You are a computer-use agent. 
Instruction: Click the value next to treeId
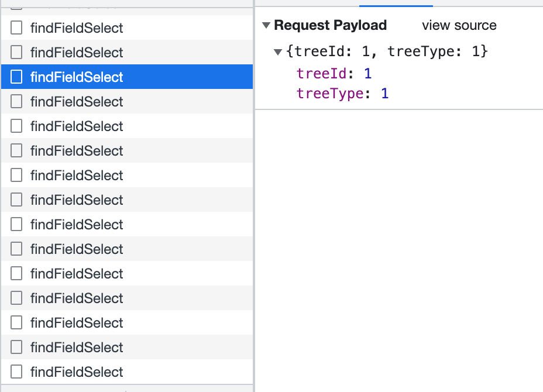pos(368,73)
